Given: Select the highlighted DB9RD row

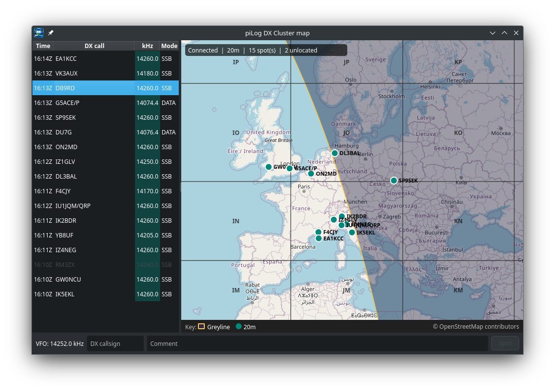Looking at the screenshot, I should [106, 88].
